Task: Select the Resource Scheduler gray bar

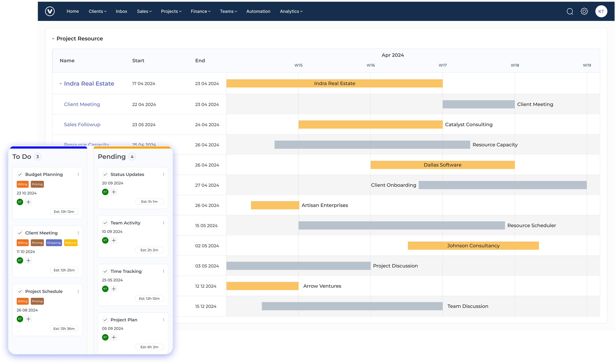Action: [x=402, y=225]
